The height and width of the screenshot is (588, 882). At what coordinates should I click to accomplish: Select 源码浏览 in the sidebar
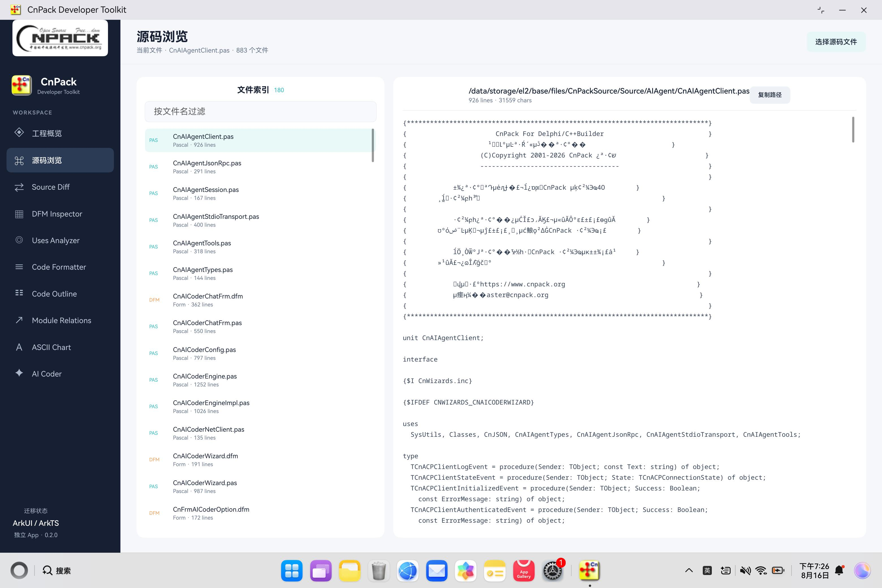[60, 160]
